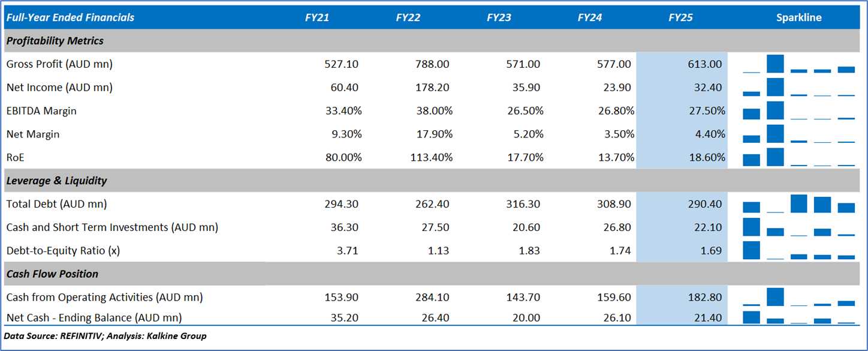Select the Total Debt sparkline chart
The image size is (868, 351).
click(x=798, y=204)
